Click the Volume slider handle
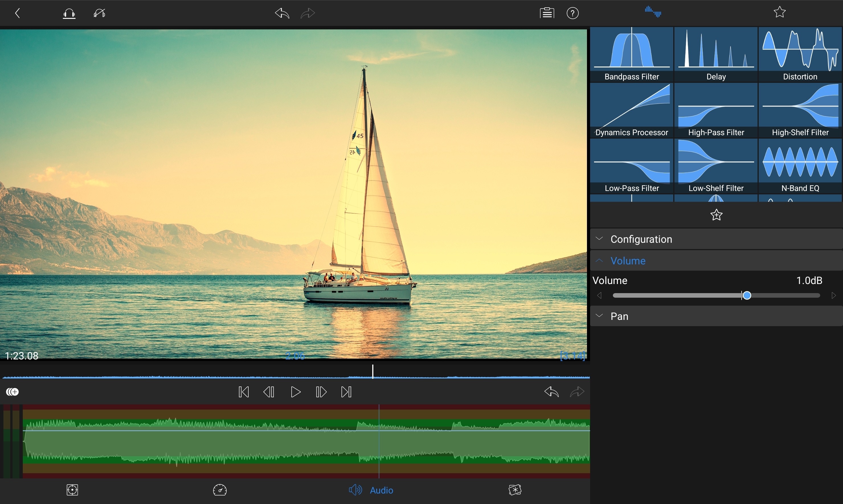 747,295
